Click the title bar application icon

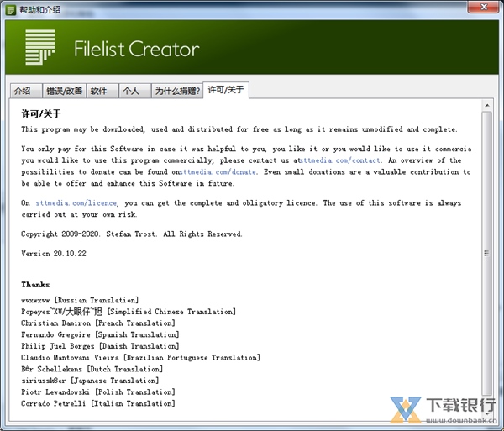coord(11,10)
